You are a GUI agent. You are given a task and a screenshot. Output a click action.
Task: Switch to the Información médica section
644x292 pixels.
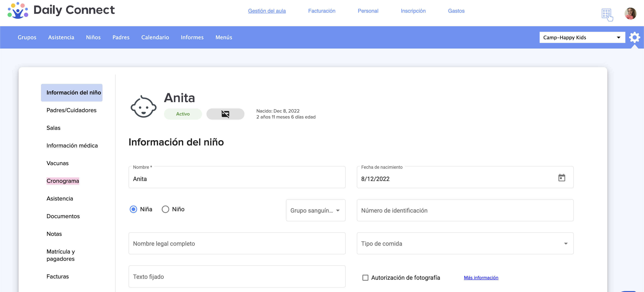[x=72, y=145]
